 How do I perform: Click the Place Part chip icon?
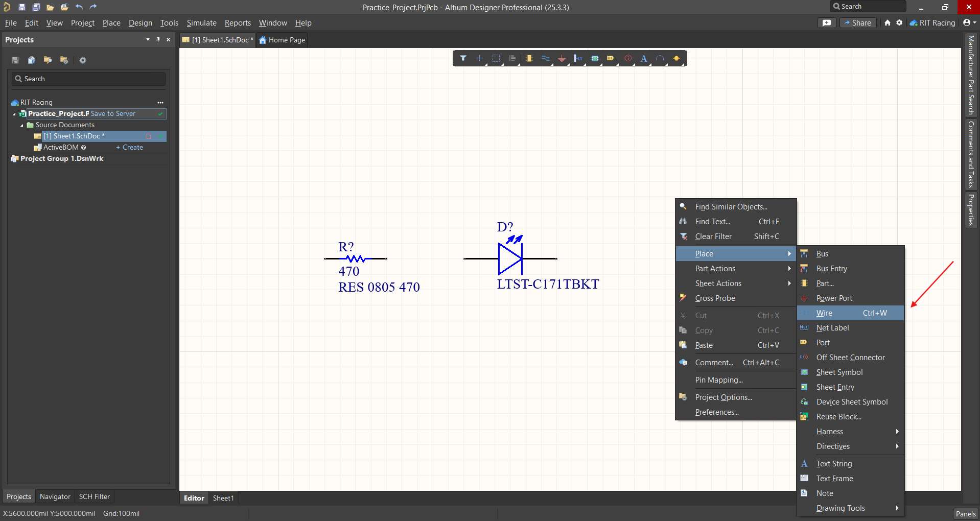(x=529, y=58)
